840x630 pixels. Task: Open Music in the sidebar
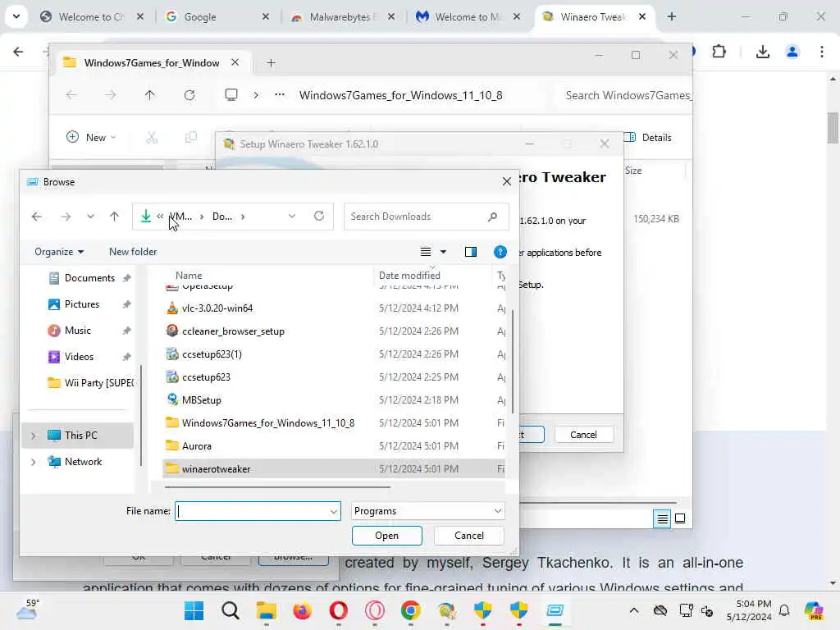tap(77, 331)
